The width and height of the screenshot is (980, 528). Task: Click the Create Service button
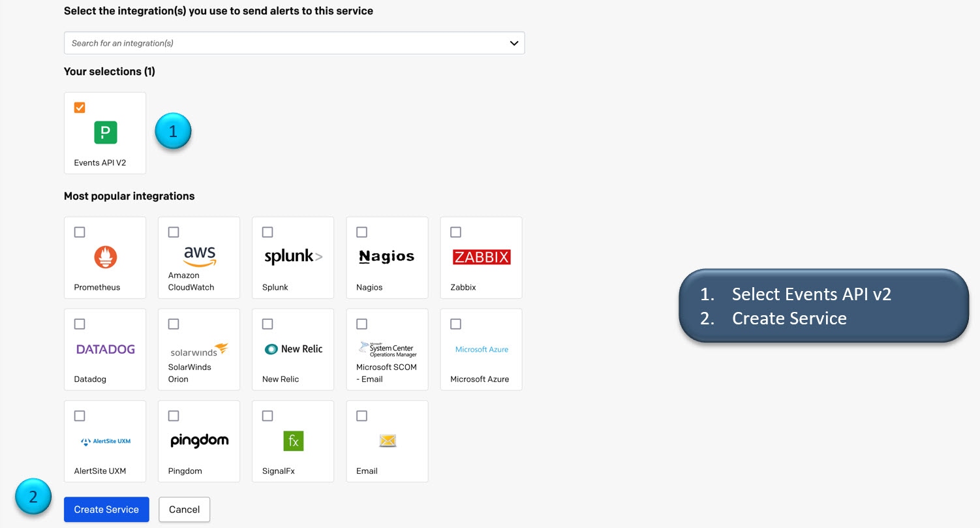tap(106, 510)
